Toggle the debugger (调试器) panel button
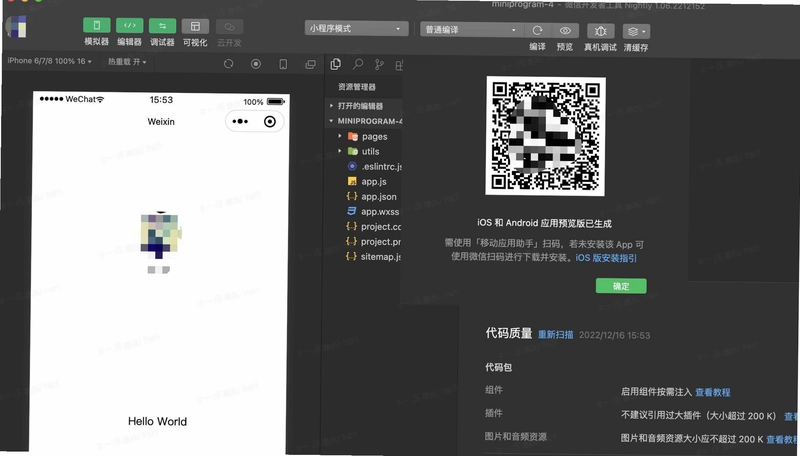800x456 pixels. pos(162,27)
